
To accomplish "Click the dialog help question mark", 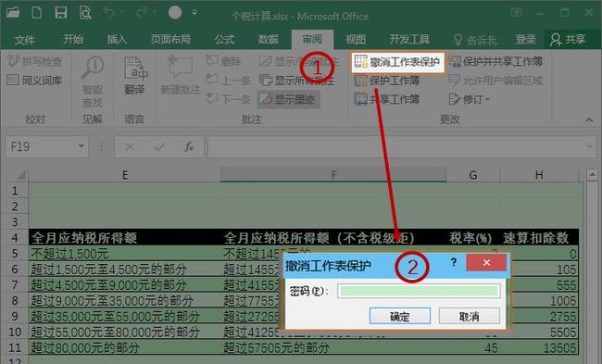I will pyautogui.click(x=454, y=263).
